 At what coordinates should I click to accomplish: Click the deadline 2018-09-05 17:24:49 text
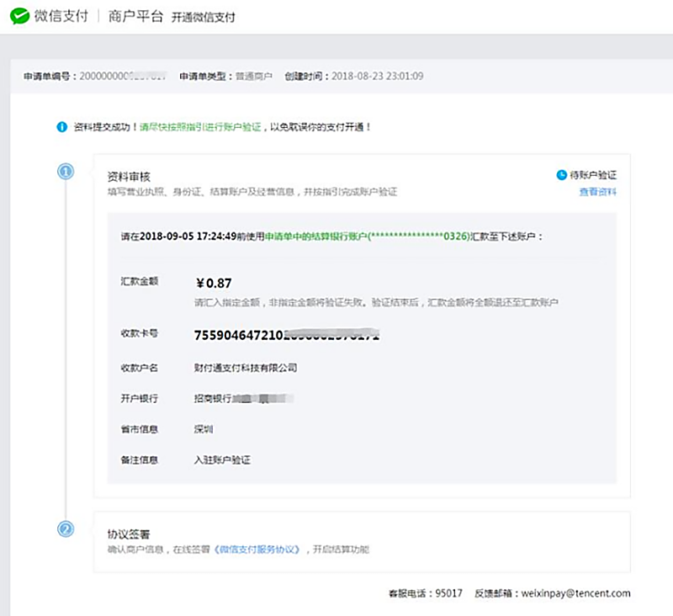[188, 236]
